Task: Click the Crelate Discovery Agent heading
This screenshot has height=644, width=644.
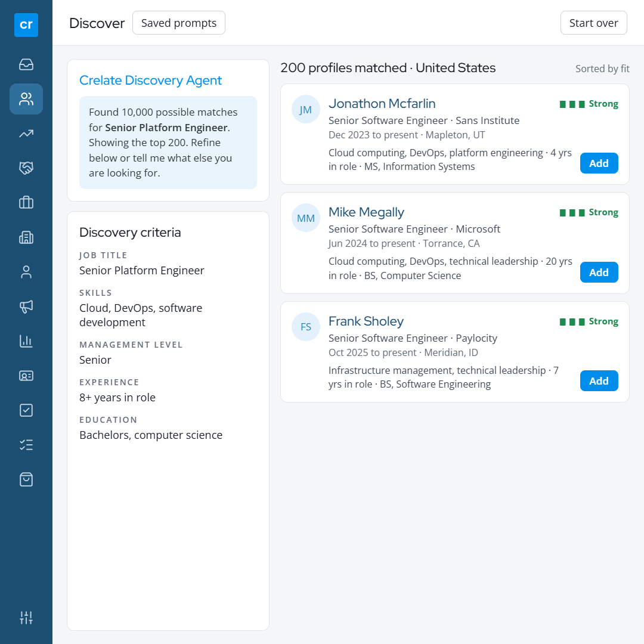Action: click(150, 80)
